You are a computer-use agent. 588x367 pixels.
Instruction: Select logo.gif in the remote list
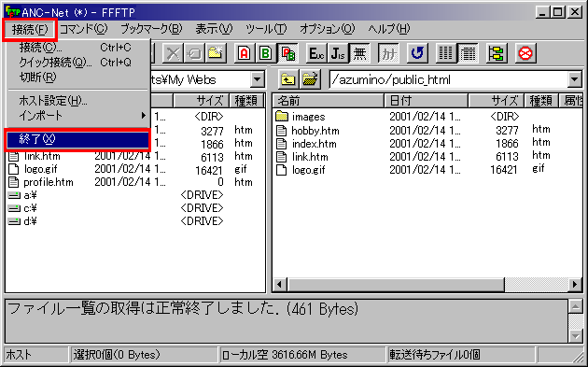pyautogui.click(x=308, y=170)
